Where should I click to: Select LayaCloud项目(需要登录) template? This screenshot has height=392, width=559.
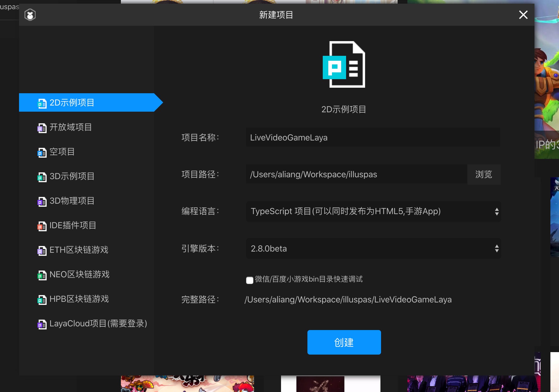point(87,323)
